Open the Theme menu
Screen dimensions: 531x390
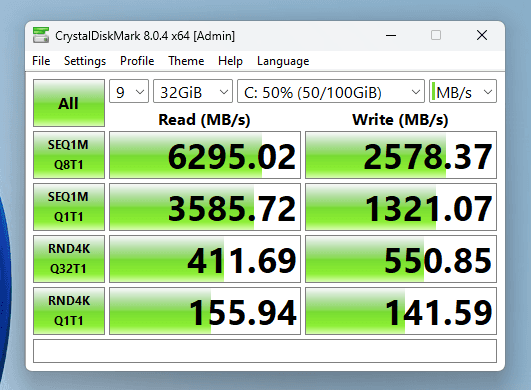tap(186, 61)
